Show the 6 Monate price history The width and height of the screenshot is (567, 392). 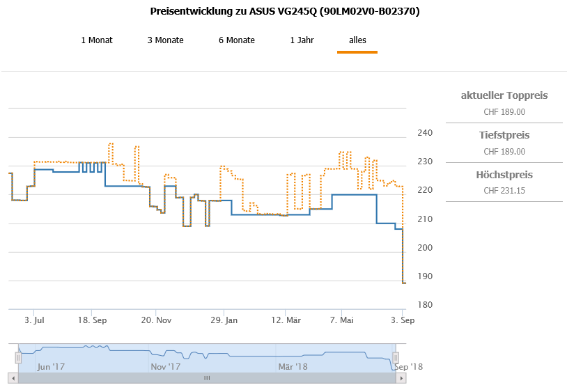237,40
